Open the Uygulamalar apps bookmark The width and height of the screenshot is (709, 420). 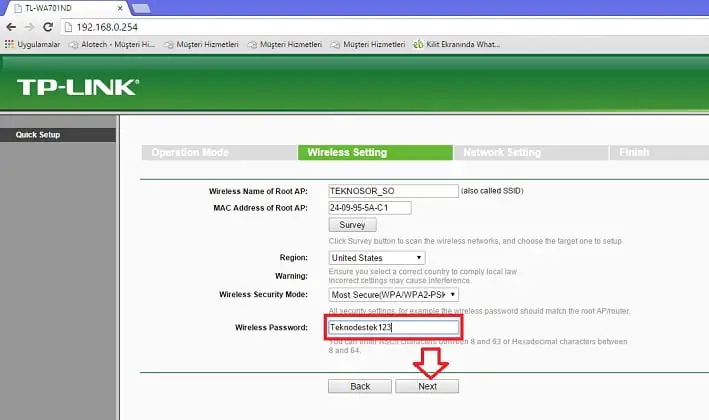(33, 44)
